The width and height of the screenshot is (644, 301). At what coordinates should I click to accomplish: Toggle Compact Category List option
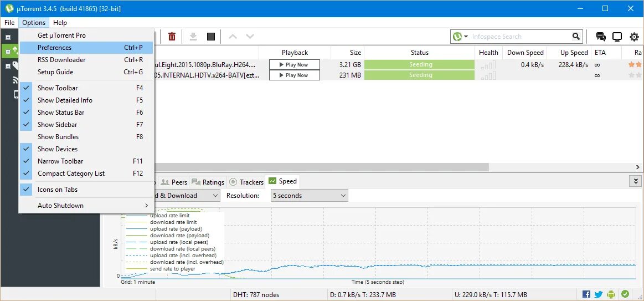tap(87, 174)
